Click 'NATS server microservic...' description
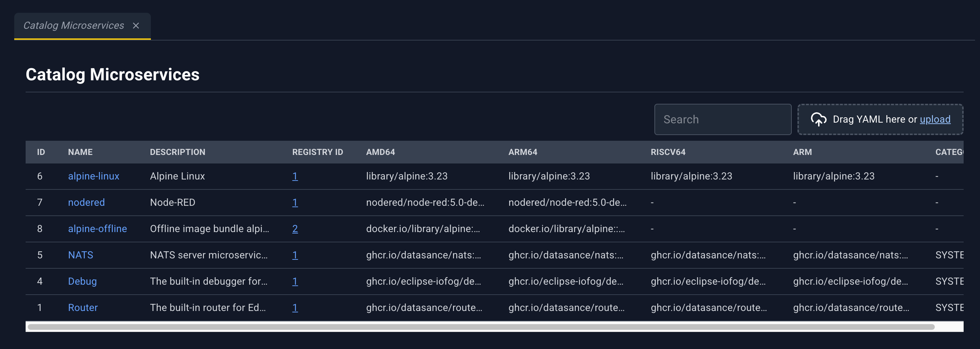Screen dimensions: 980x349 click(x=209, y=255)
